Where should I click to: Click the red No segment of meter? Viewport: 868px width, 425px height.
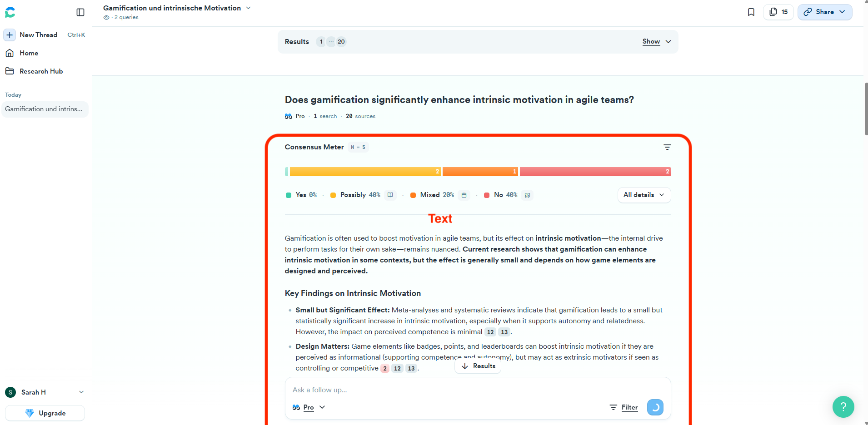pos(595,172)
